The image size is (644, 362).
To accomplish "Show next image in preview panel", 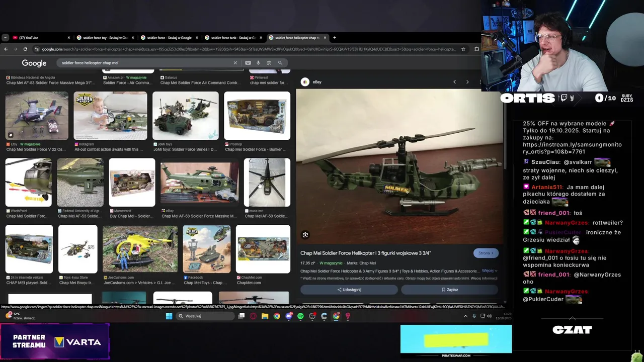I will pos(467,82).
